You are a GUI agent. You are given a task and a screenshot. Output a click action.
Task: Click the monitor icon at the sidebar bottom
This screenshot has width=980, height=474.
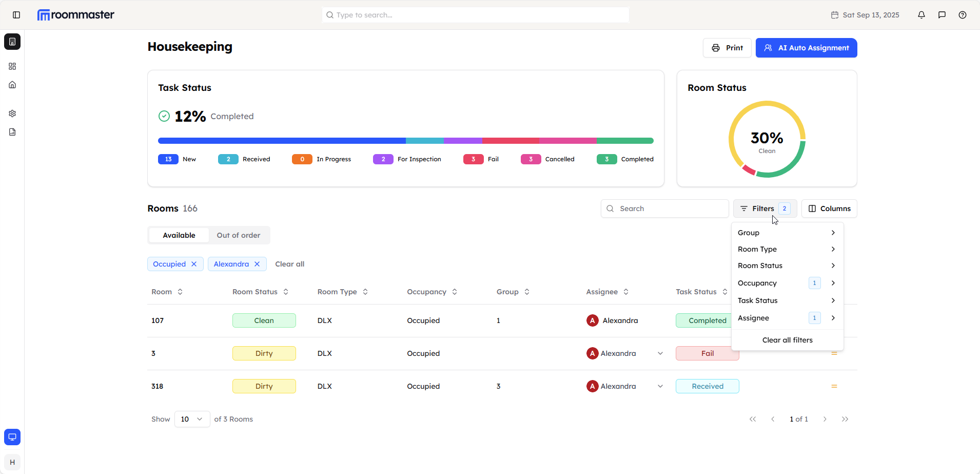coord(12,437)
